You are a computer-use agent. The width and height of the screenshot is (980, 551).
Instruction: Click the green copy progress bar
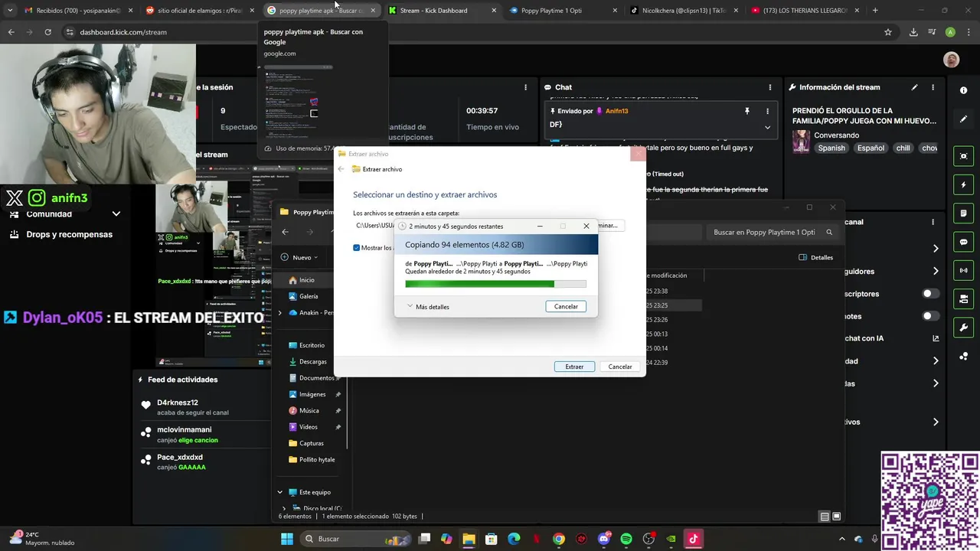(495, 284)
